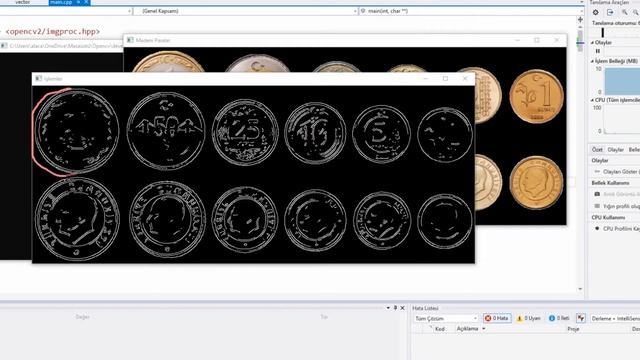
Task: Click the Olayları Göster link
Action: click(x=621, y=172)
